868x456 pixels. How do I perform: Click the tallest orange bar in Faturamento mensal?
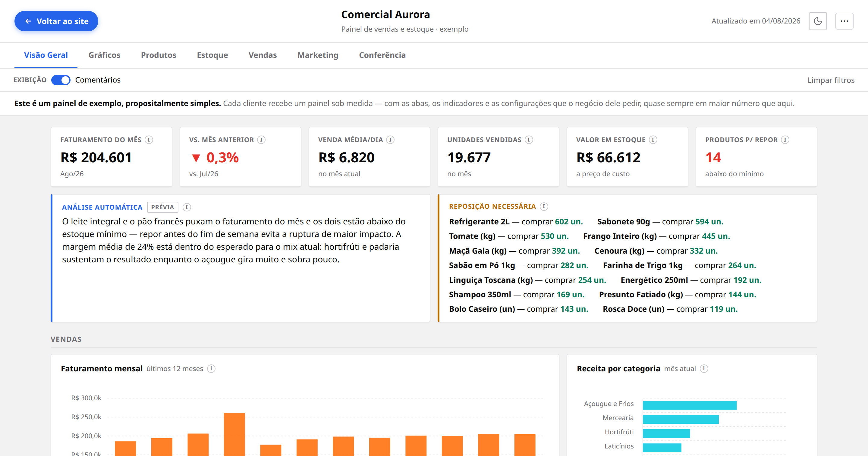click(234, 434)
